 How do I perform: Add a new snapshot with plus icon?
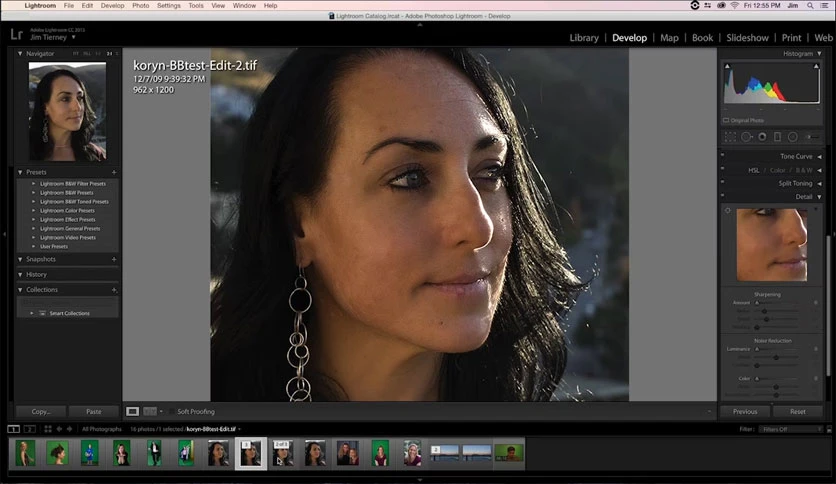pyautogui.click(x=114, y=259)
